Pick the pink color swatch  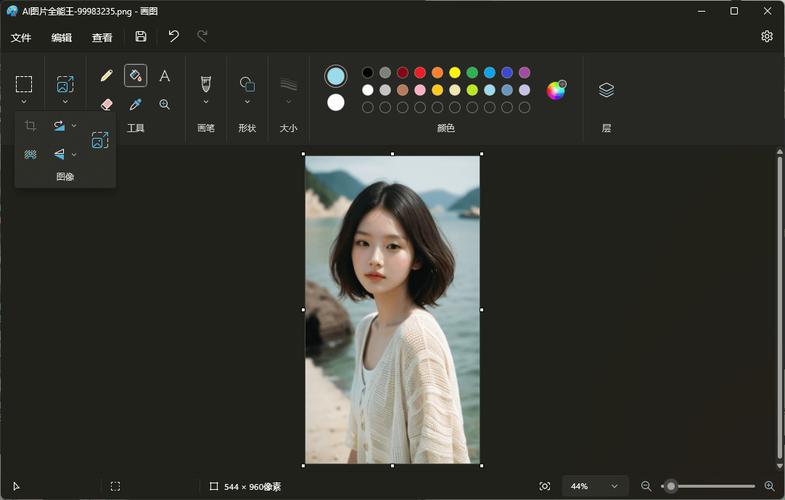[x=420, y=90]
